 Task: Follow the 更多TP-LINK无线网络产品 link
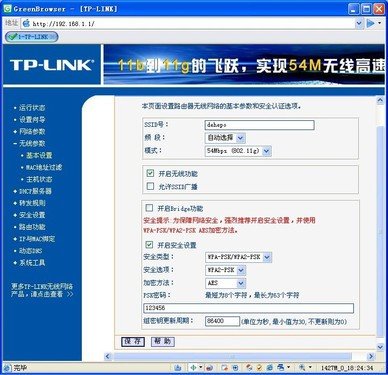point(42,290)
